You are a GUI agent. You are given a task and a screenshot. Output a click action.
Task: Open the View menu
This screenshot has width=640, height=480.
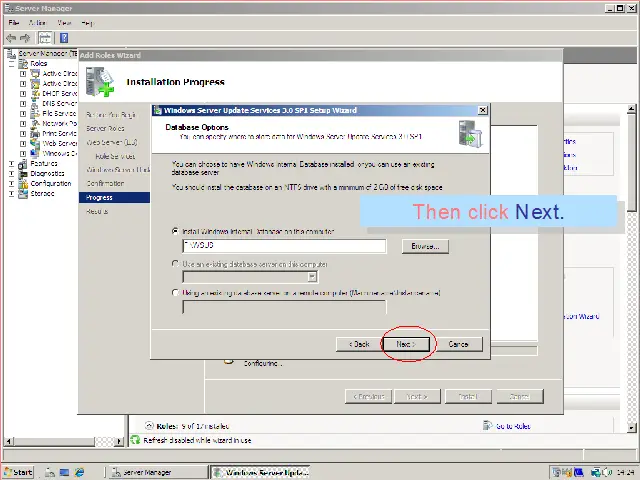[64, 23]
